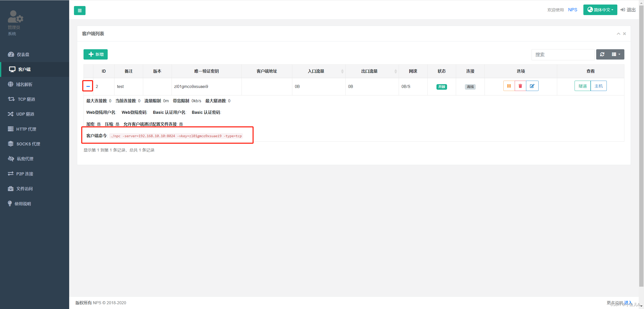Click the test remark cell
The image size is (644, 309).
coord(129,86)
